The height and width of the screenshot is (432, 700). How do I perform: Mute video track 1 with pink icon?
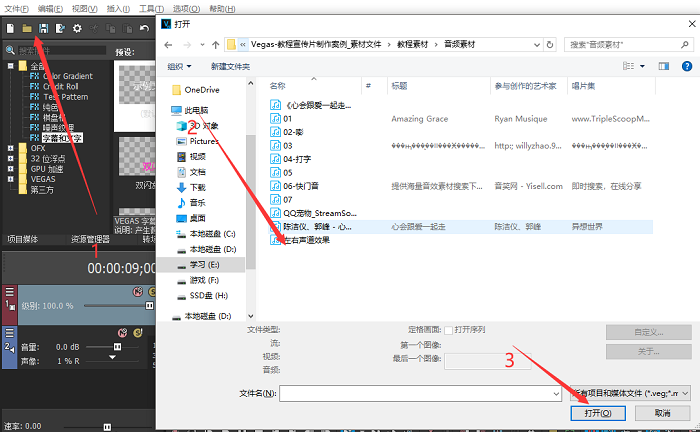click(x=138, y=291)
